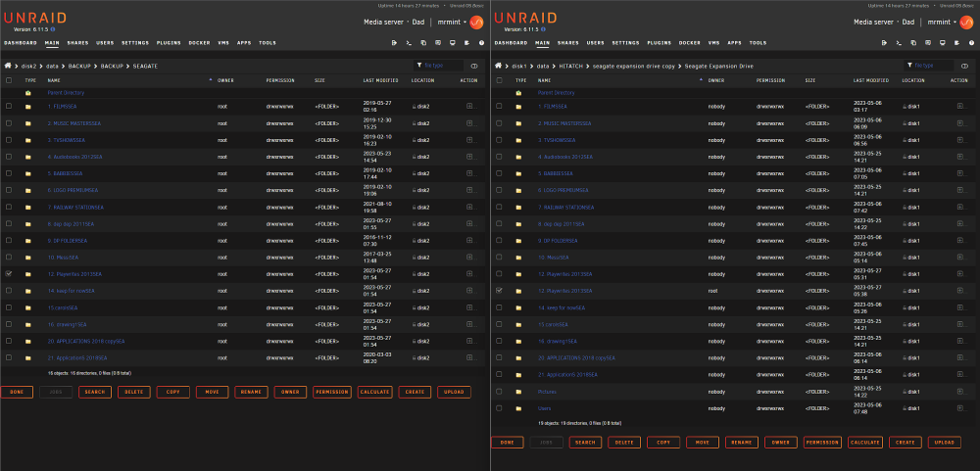Check the Pictures row checkbox on disk1
980x471 pixels.
click(499, 391)
